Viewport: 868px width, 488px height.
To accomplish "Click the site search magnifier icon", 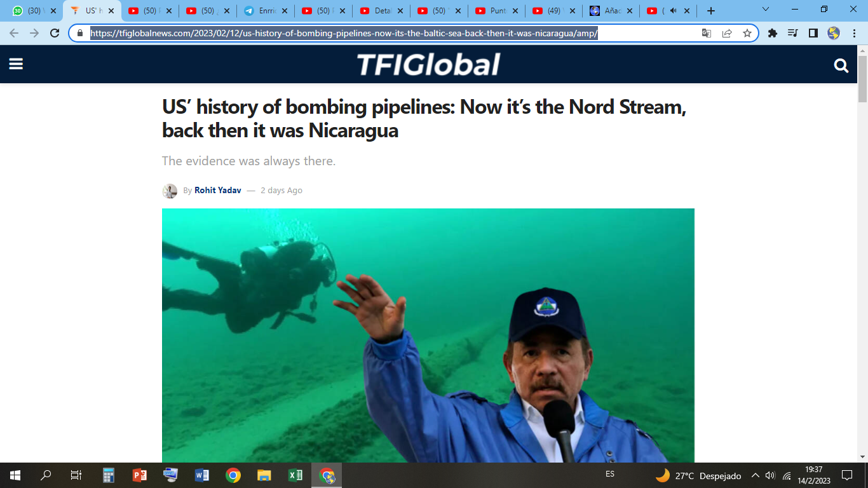I will coord(841,65).
